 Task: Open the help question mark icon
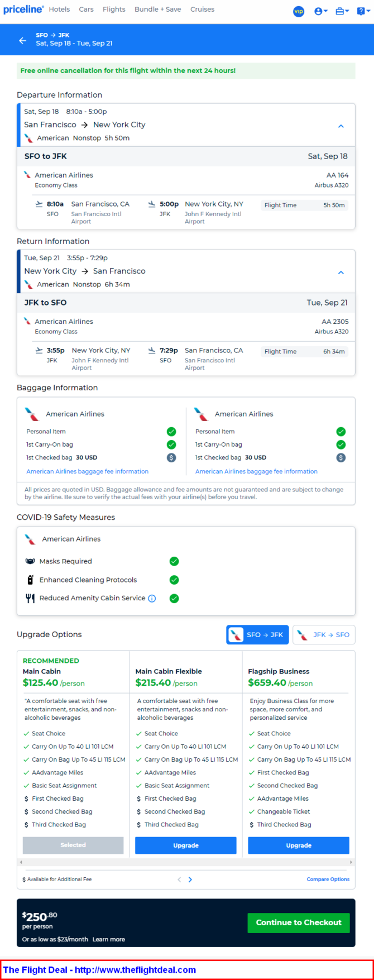(x=363, y=11)
